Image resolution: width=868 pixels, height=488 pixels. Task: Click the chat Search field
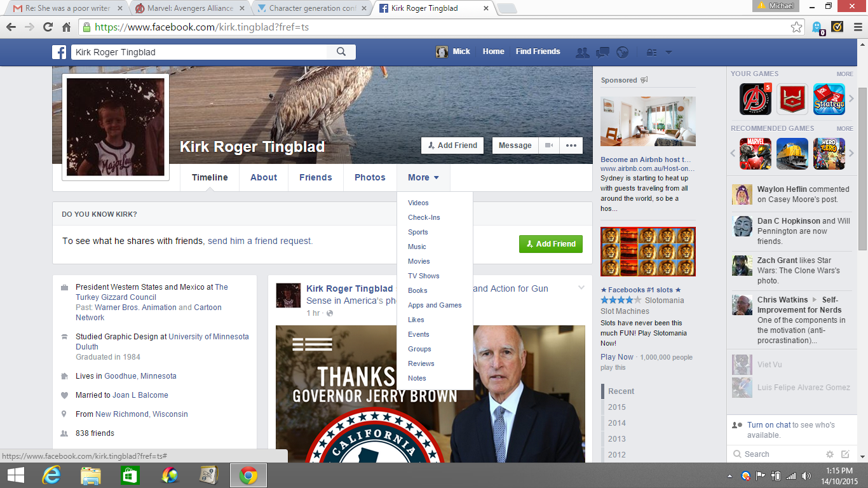775,454
